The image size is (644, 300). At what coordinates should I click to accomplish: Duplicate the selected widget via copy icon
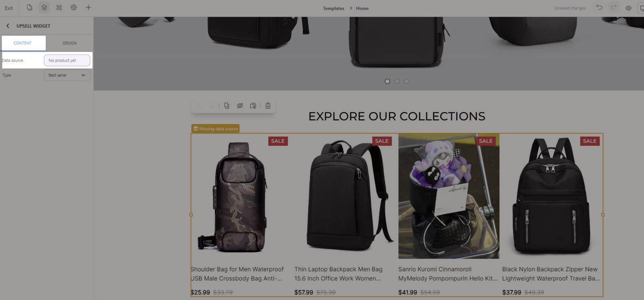click(227, 106)
